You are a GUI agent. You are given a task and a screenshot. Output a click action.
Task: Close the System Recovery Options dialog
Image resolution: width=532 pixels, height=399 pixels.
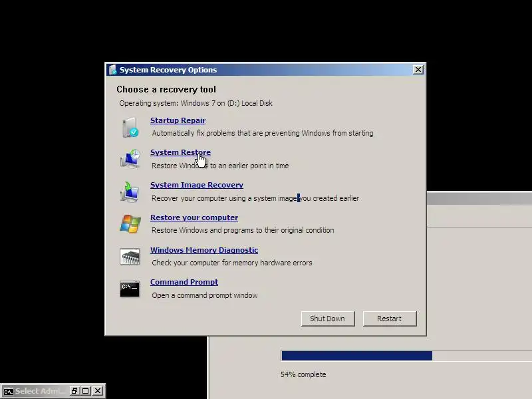(418, 70)
